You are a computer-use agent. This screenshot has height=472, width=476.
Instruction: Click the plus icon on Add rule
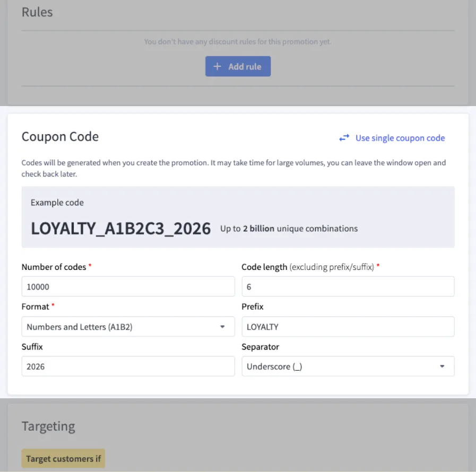pyautogui.click(x=217, y=66)
